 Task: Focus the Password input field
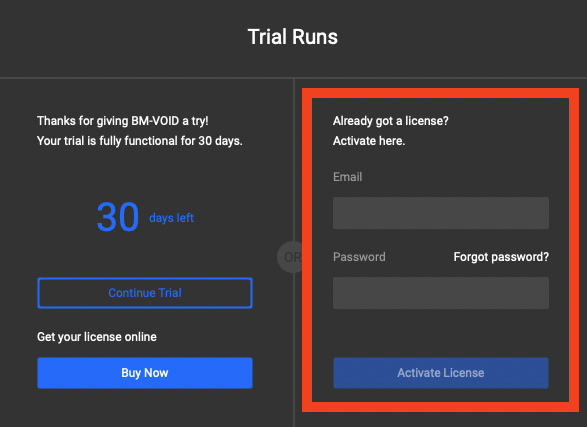pos(441,293)
